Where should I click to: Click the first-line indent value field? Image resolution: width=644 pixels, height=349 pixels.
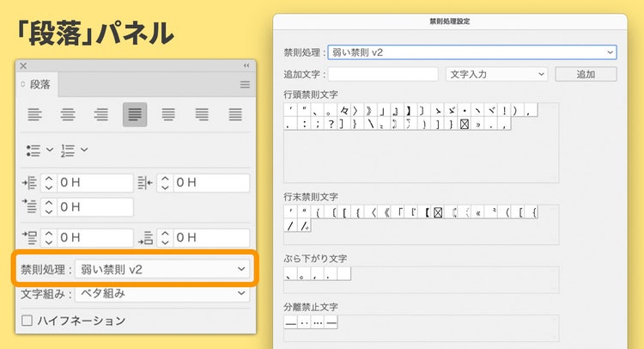[94, 206]
